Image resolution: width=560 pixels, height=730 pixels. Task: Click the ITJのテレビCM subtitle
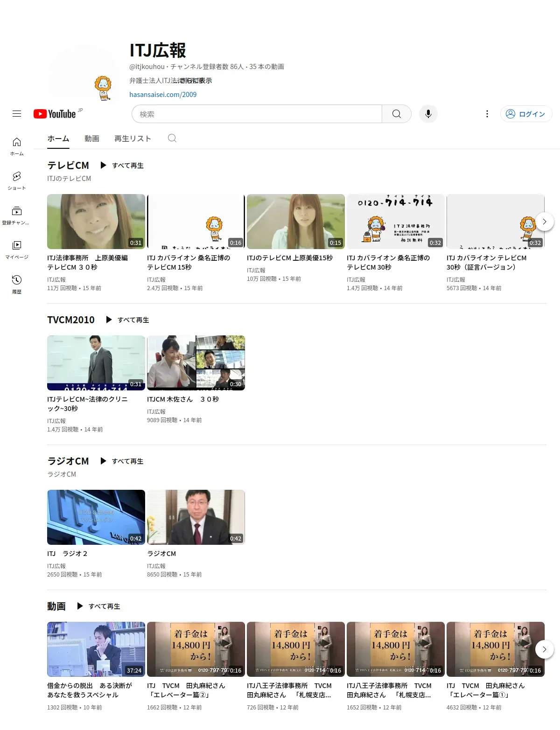point(69,179)
